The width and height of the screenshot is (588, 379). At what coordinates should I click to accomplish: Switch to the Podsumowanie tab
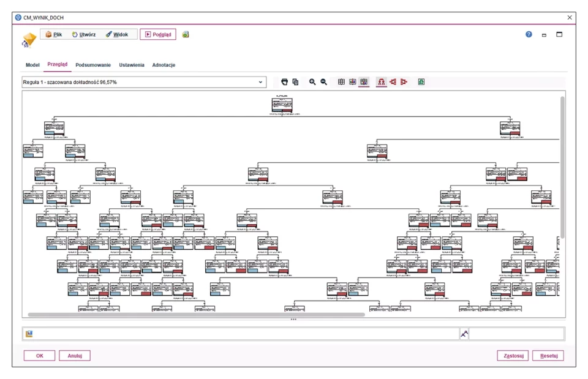point(93,65)
